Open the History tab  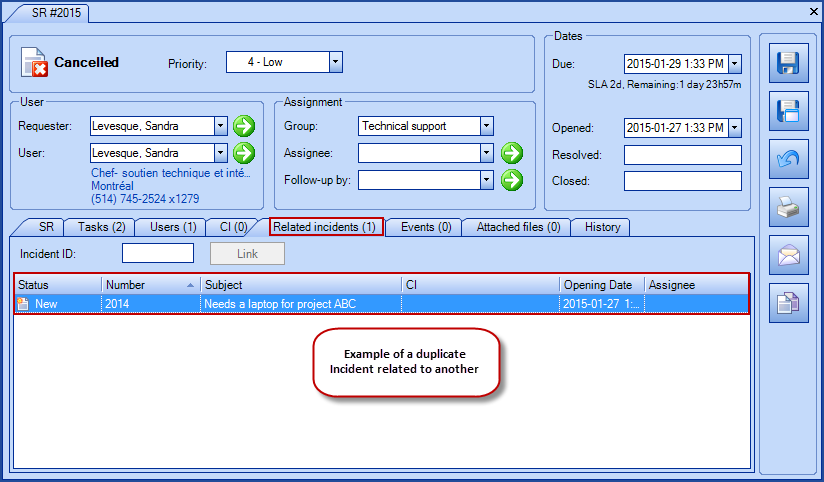pos(602,227)
